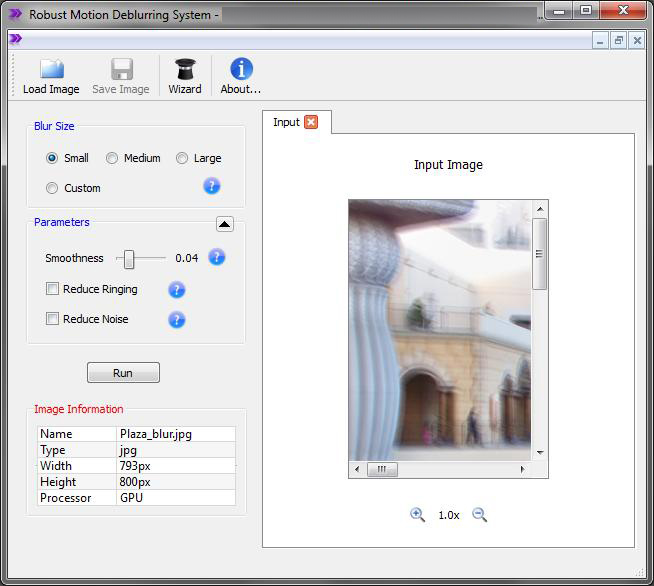
Task: Click the zoom out magnifier icon
Action: coord(479,514)
